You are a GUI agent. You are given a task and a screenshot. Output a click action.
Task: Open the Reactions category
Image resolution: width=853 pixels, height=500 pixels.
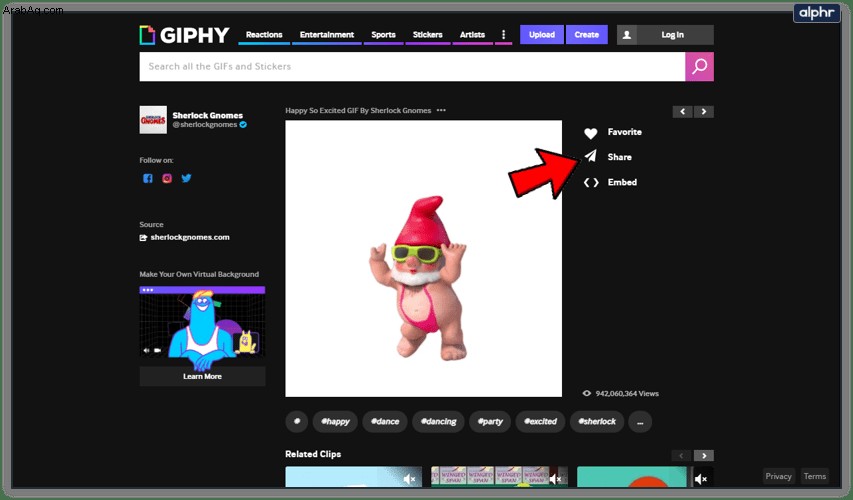264,35
